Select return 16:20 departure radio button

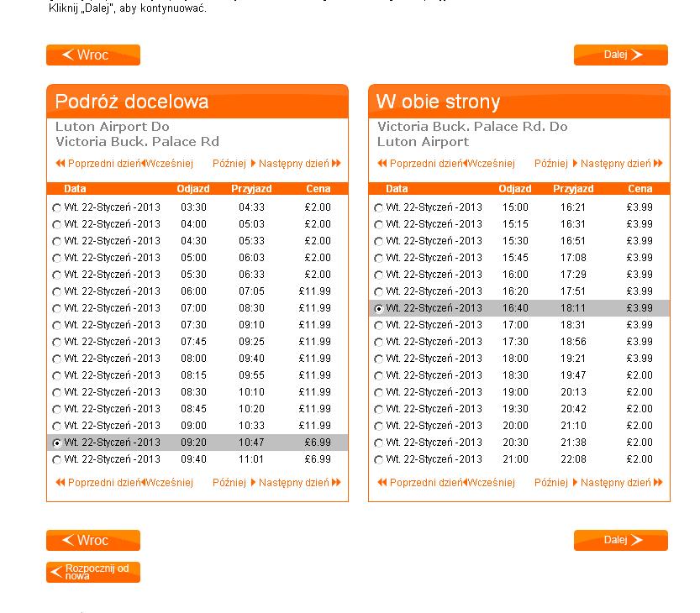(x=378, y=291)
